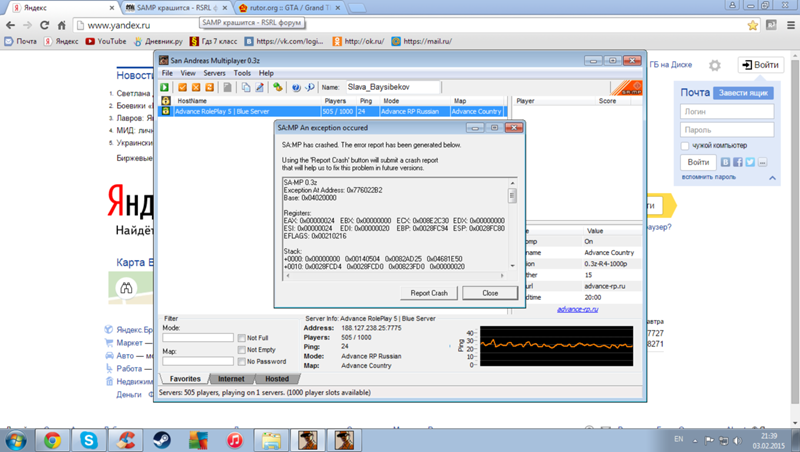Click the orange Refresh Server toolbar icon
The image size is (800, 452).
(209, 87)
